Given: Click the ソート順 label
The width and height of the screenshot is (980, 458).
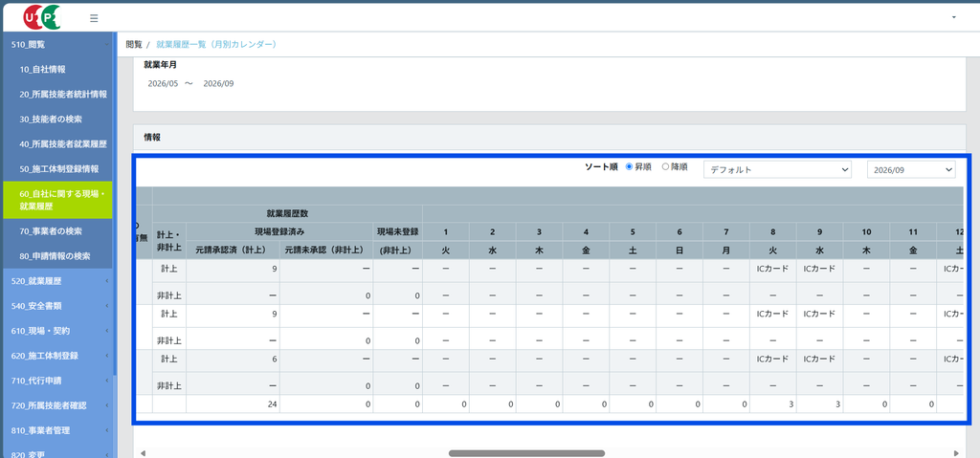Looking at the screenshot, I should tap(601, 166).
